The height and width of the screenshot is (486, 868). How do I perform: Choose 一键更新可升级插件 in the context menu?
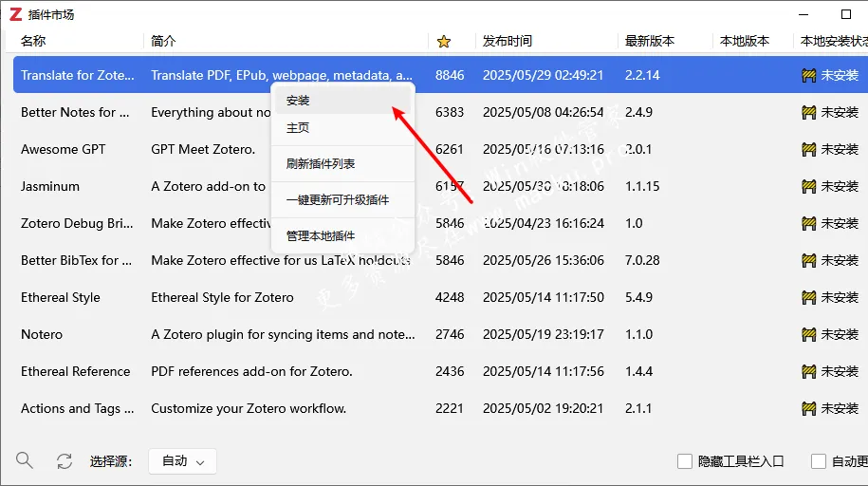pos(342,199)
